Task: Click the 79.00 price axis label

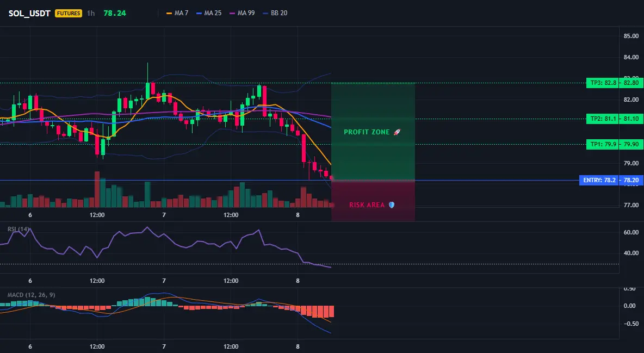Action: 631,163
